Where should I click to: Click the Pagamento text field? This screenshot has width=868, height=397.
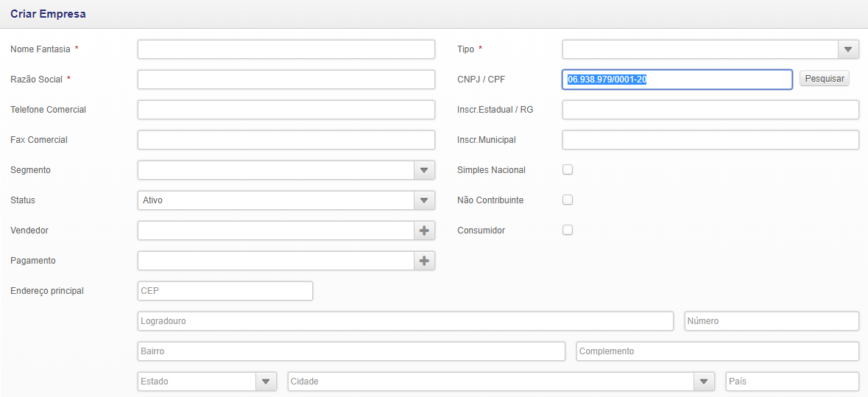[275, 261]
